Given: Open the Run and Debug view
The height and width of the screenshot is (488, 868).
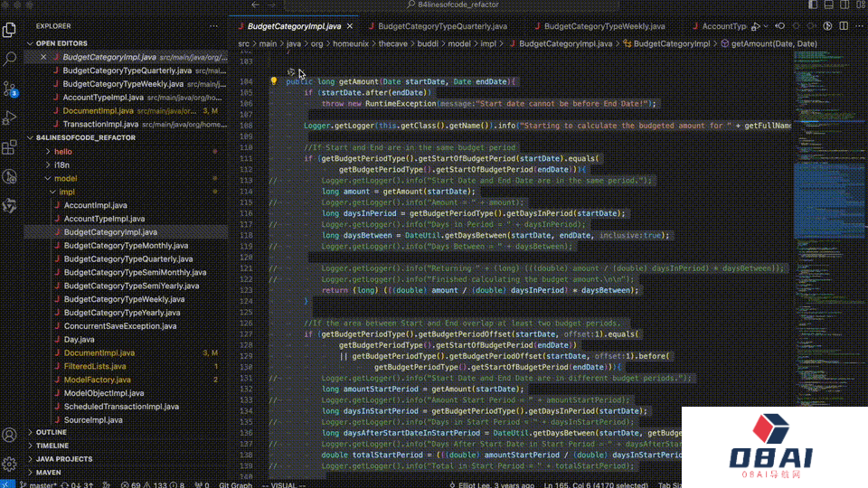Looking at the screenshot, I should (x=10, y=117).
